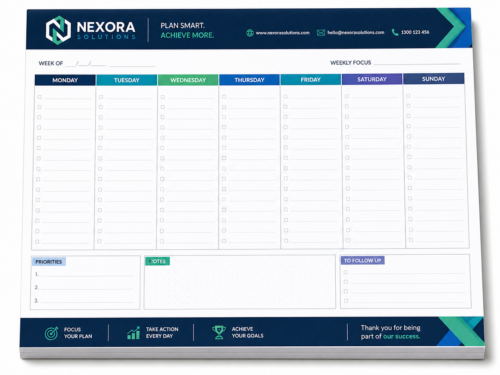The image size is (500, 375).
Task: Check the first checkbox under Friday
Action: tap(285, 96)
